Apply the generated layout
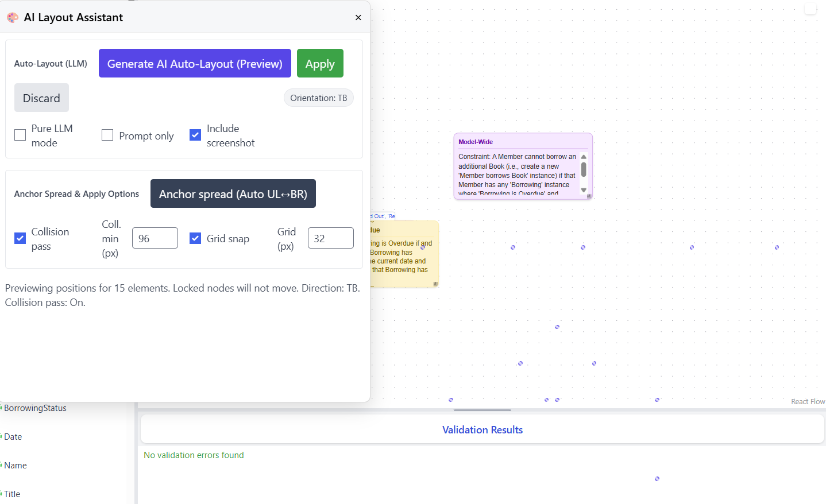 320,63
